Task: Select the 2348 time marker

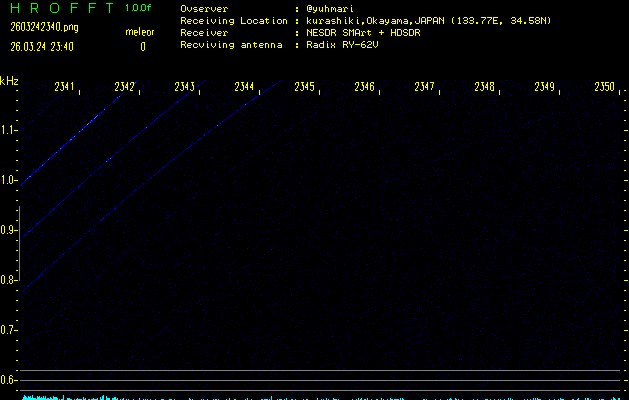Action: click(484, 88)
